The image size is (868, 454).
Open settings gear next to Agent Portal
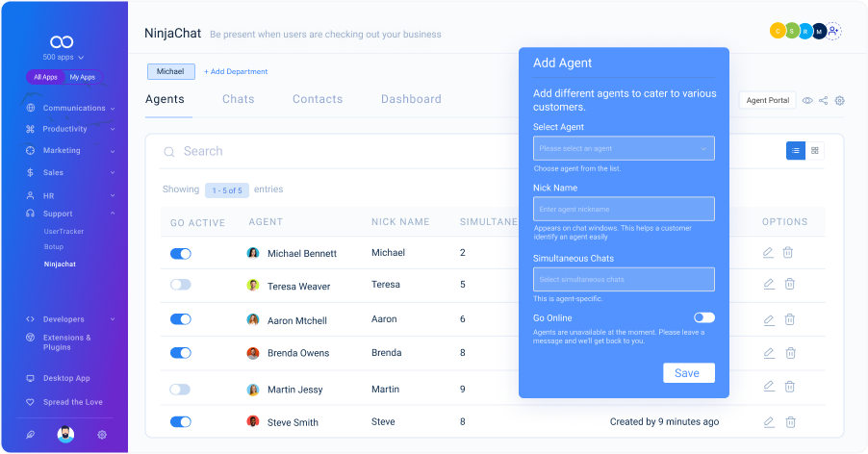click(x=840, y=100)
